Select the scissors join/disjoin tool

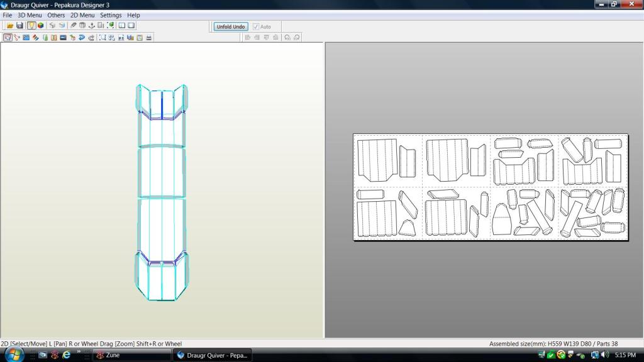(x=17, y=37)
